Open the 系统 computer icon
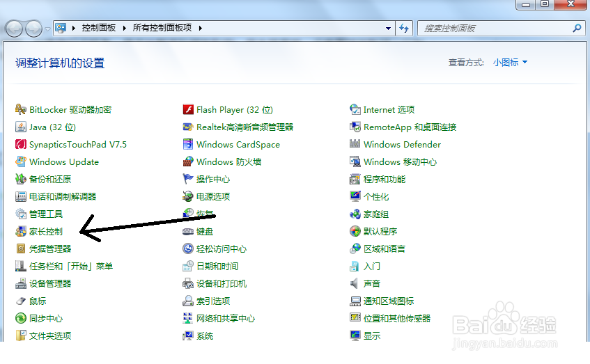The height and width of the screenshot is (364, 590). (188, 335)
